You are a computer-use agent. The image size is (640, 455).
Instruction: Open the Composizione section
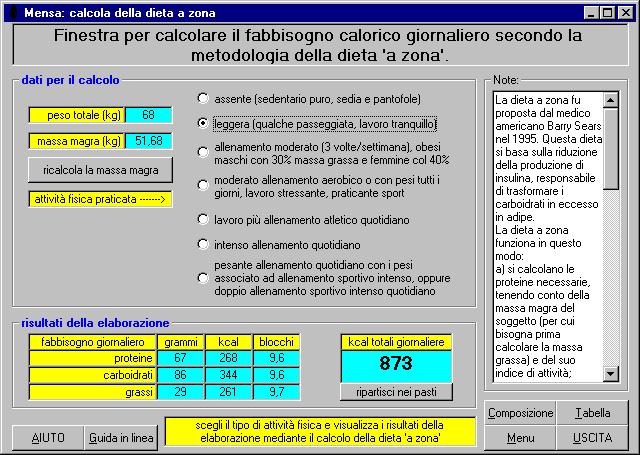tap(520, 413)
